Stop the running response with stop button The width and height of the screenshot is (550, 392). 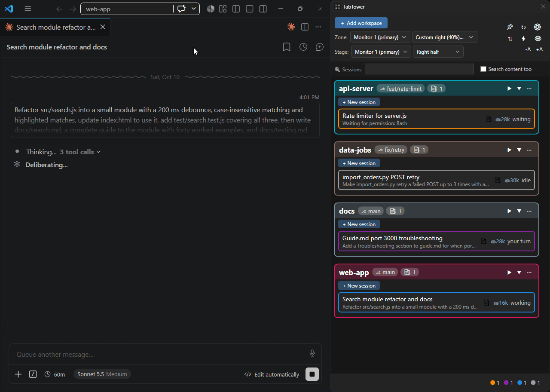[x=312, y=374]
